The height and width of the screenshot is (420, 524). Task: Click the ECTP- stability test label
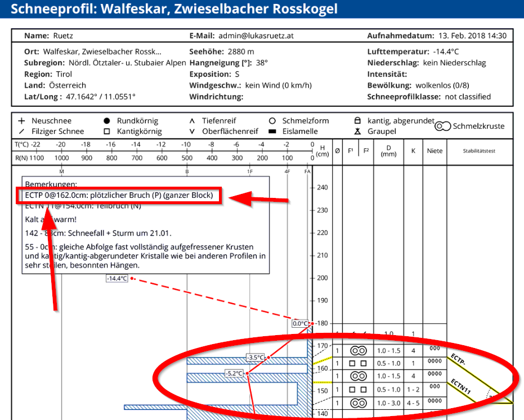pyautogui.click(x=458, y=359)
